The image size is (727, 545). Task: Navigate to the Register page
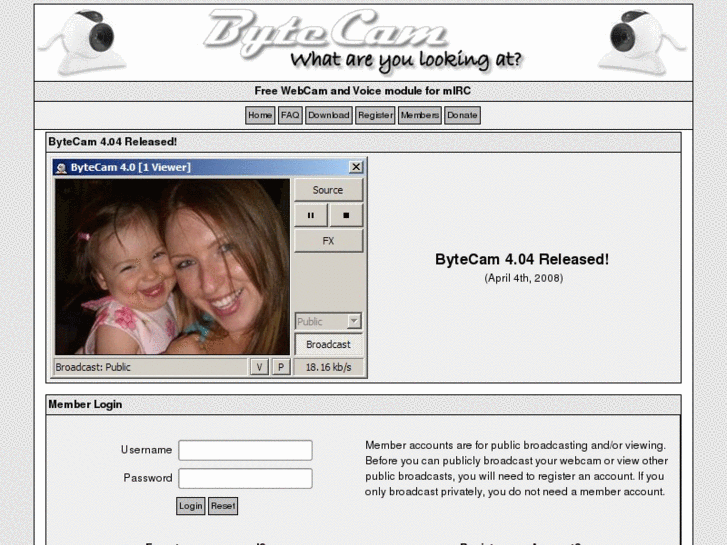coord(375,115)
